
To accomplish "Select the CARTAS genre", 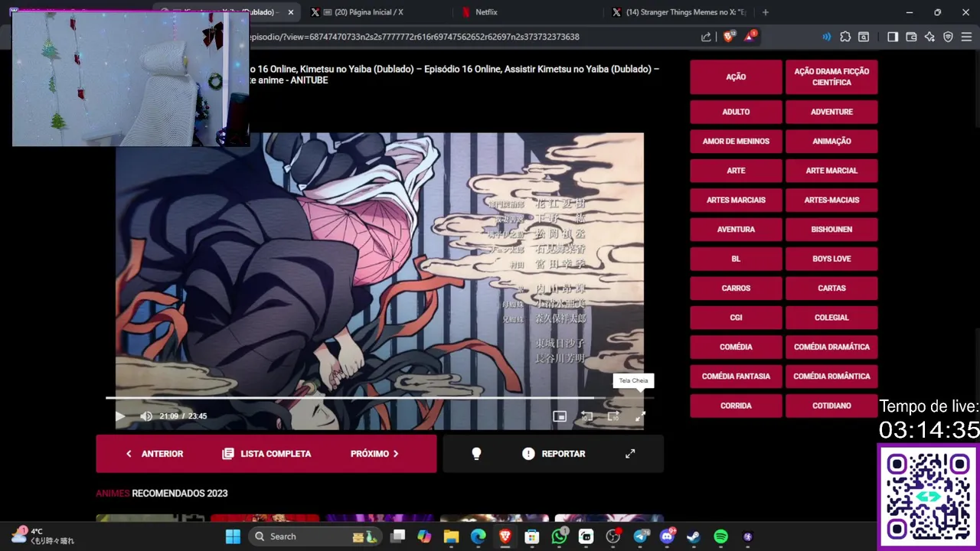I will pos(831,289).
